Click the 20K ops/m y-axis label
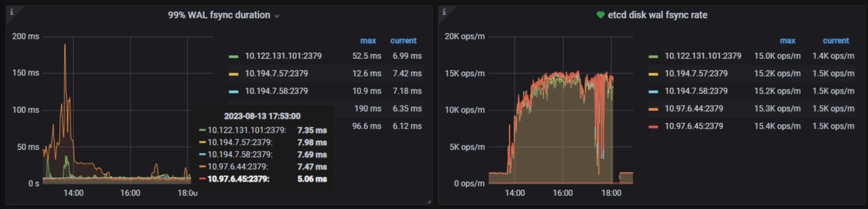The width and height of the screenshot is (868, 209). point(465,36)
